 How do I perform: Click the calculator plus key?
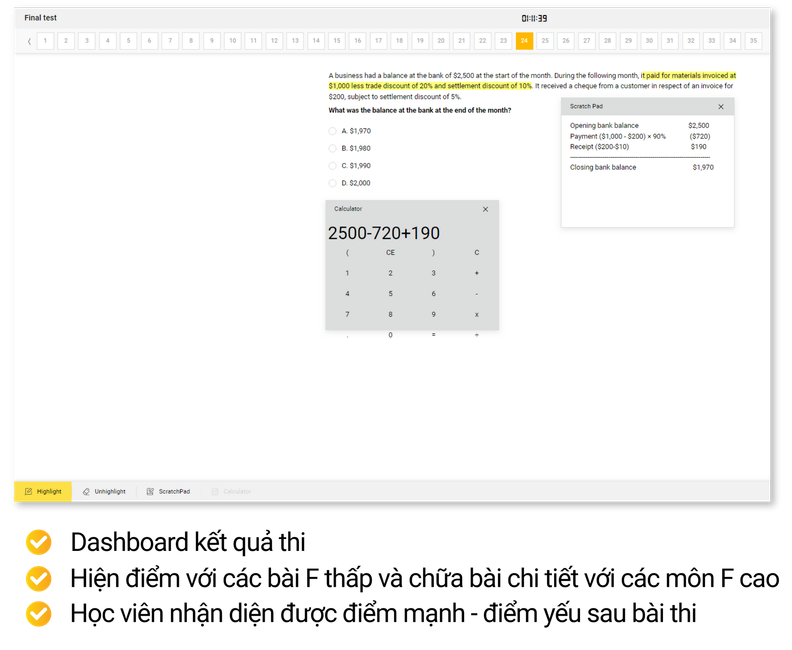pos(476,273)
